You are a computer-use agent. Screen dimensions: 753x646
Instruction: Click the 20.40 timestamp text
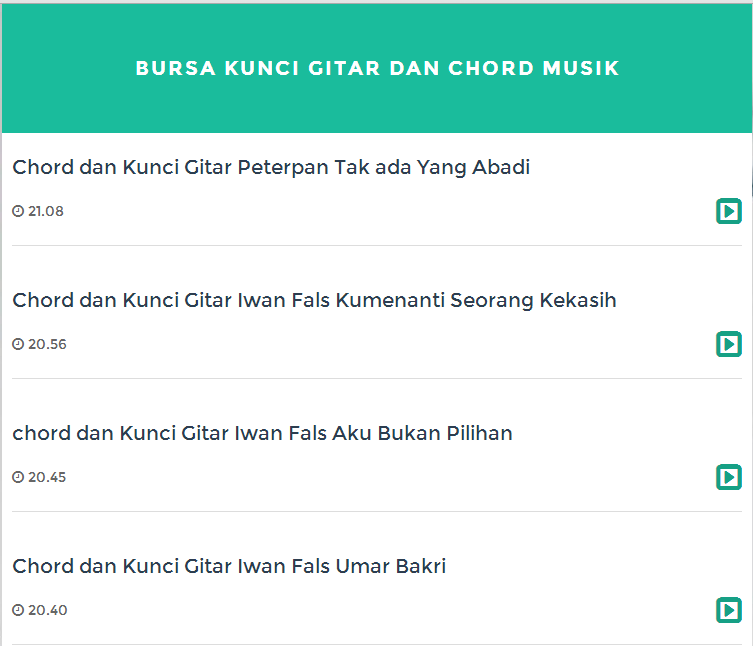click(47, 610)
